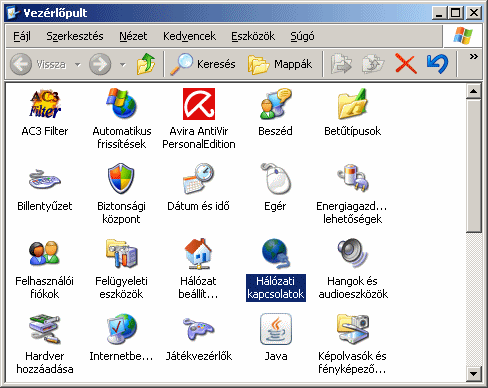Click the 'Egér' label text
This screenshot has width=488, height=388.
point(275,206)
